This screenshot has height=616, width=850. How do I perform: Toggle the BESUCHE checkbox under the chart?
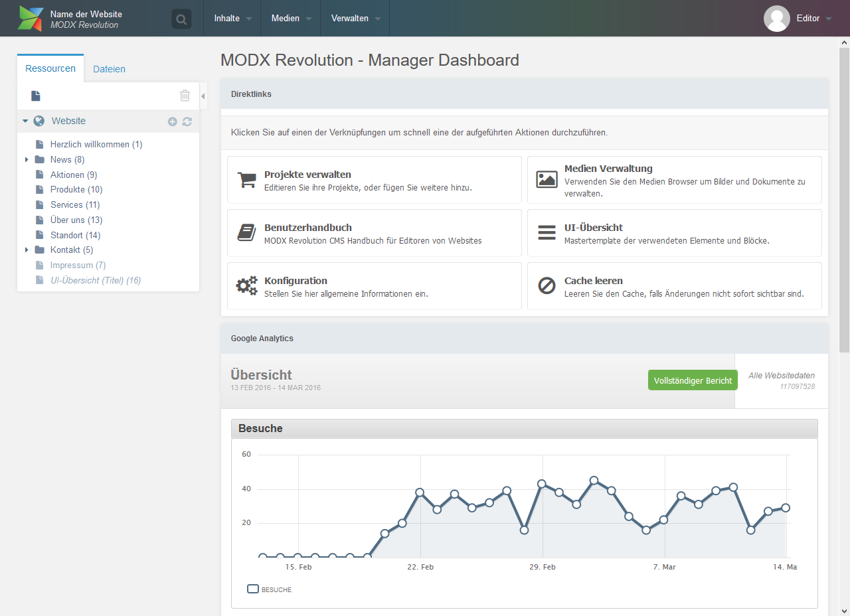click(x=252, y=588)
